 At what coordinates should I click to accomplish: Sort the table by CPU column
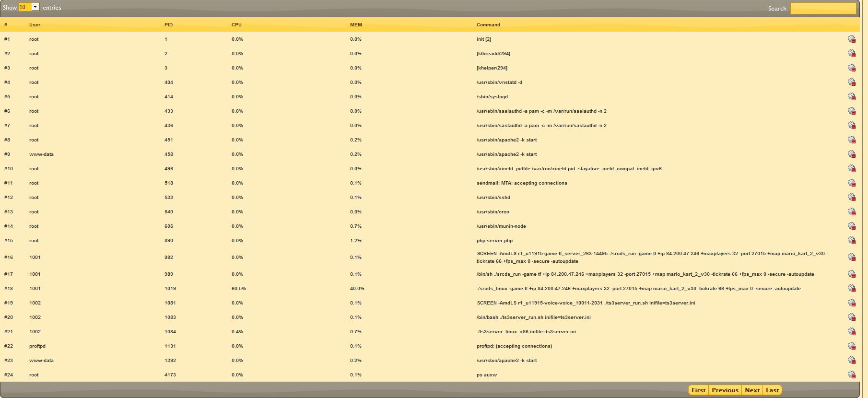tap(236, 25)
